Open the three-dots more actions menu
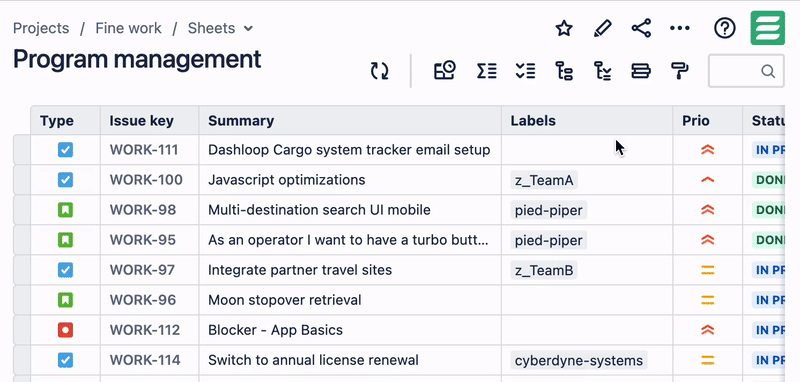 pyautogui.click(x=680, y=28)
